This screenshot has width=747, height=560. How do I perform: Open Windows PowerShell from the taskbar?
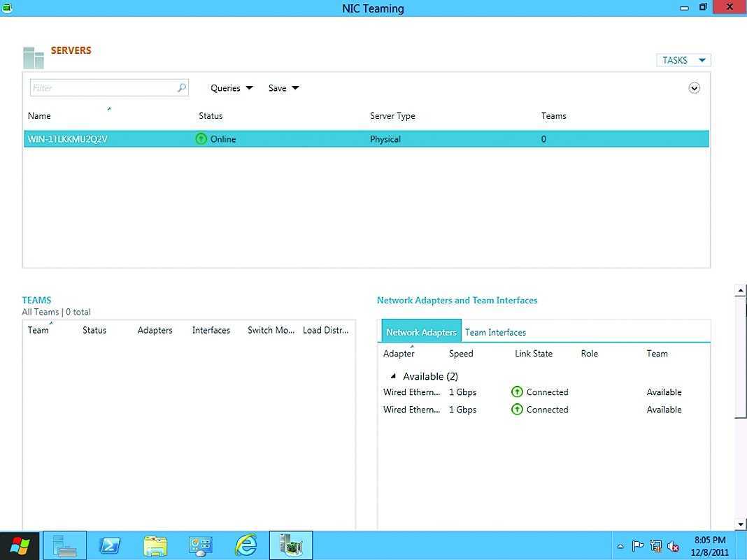click(x=110, y=545)
